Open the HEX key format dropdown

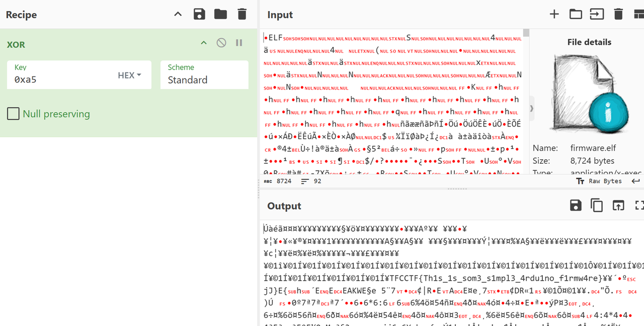129,75
